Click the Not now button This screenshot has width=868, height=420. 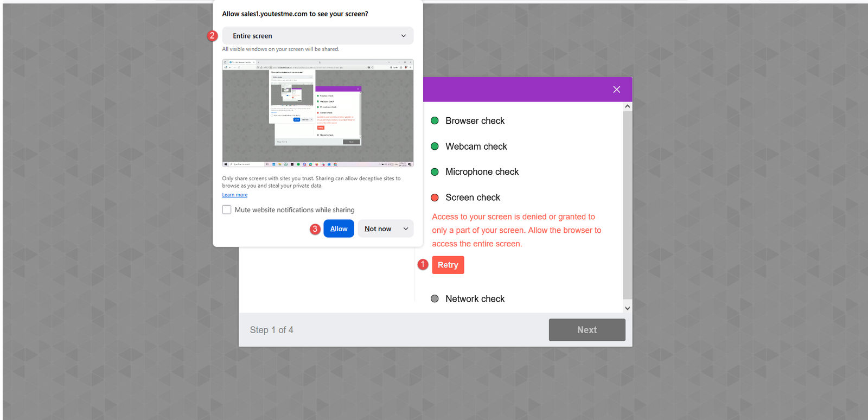coord(378,228)
